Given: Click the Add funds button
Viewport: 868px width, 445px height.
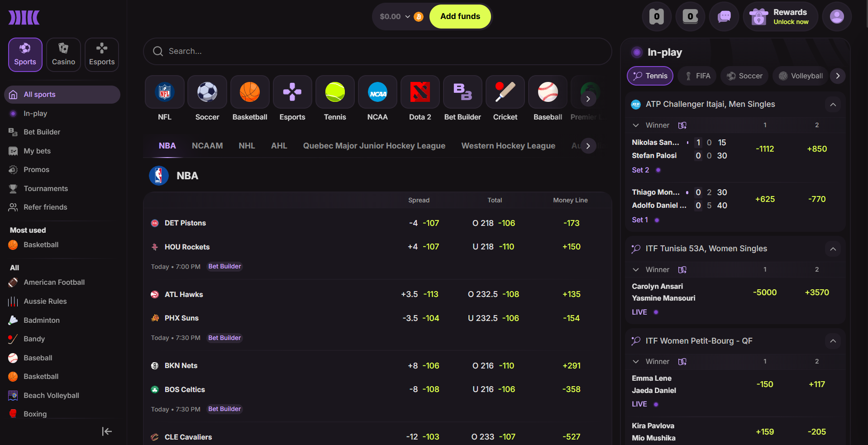Looking at the screenshot, I should coord(460,17).
